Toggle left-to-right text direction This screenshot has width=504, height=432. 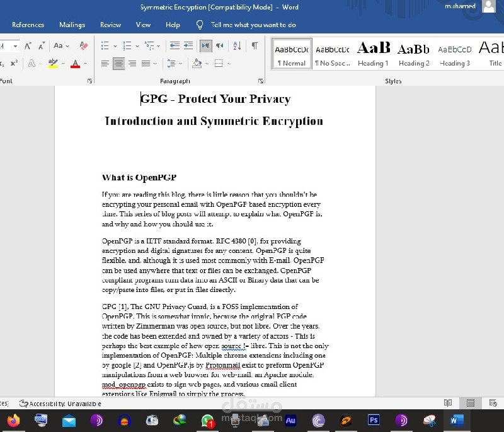[206, 45]
